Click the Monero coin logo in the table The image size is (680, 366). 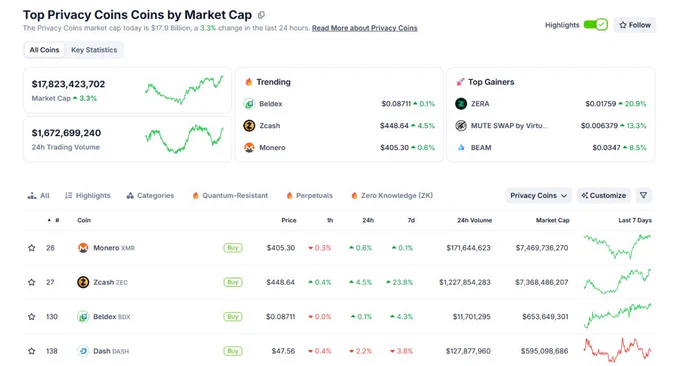coord(83,248)
